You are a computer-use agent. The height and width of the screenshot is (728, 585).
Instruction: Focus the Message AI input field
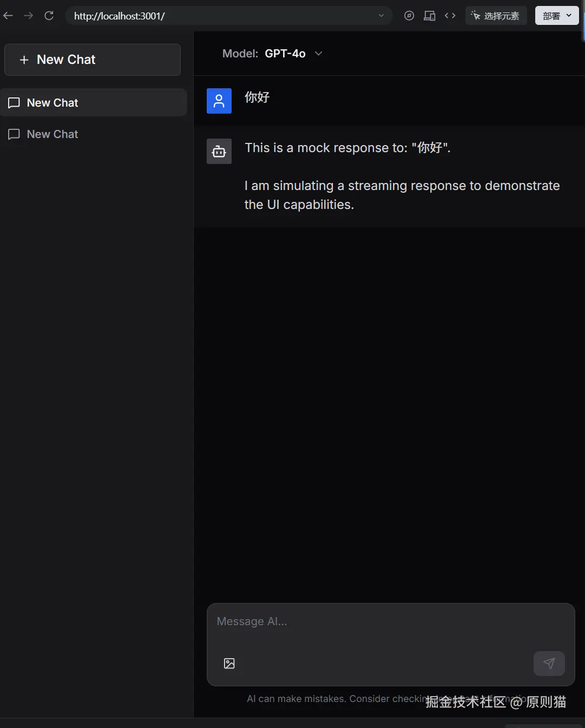click(391, 622)
